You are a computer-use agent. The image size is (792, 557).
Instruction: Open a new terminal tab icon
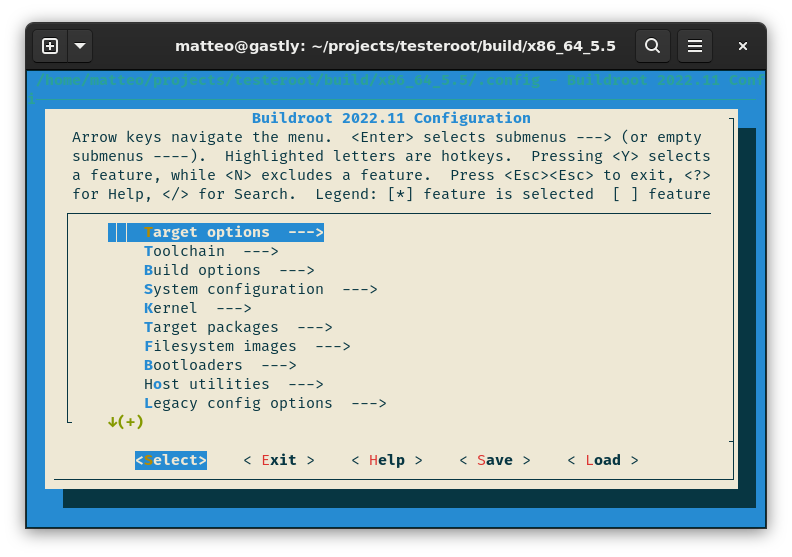[50, 46]
